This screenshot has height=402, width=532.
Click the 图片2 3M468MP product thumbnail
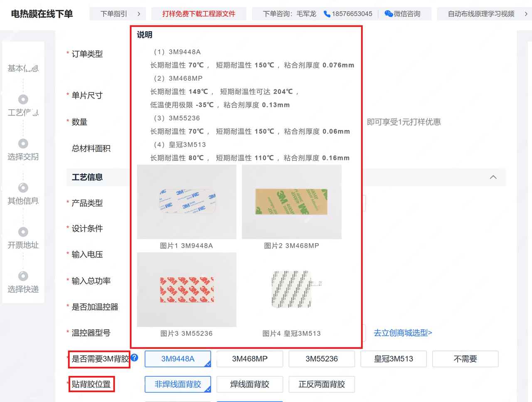pyautogui.click(x=291, y=202)
